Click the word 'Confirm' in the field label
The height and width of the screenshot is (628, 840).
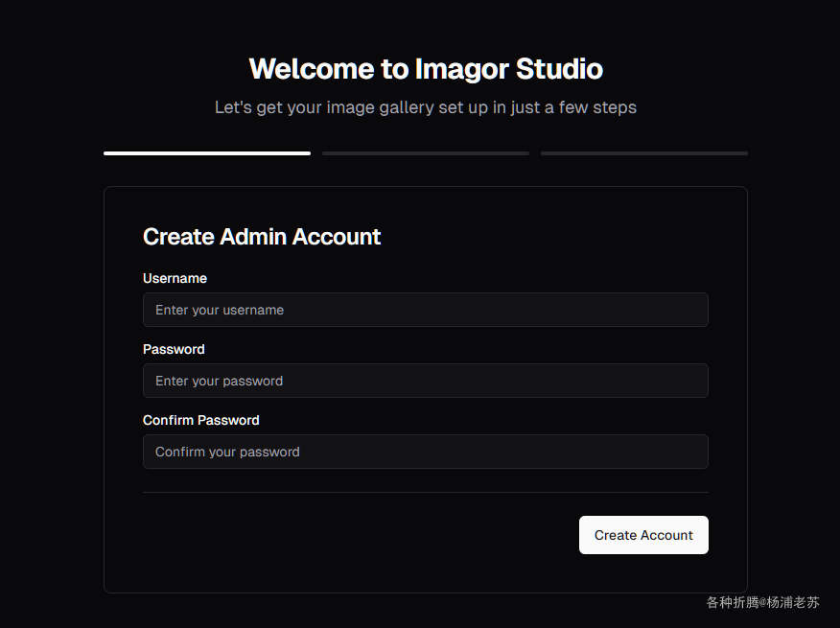169,420
